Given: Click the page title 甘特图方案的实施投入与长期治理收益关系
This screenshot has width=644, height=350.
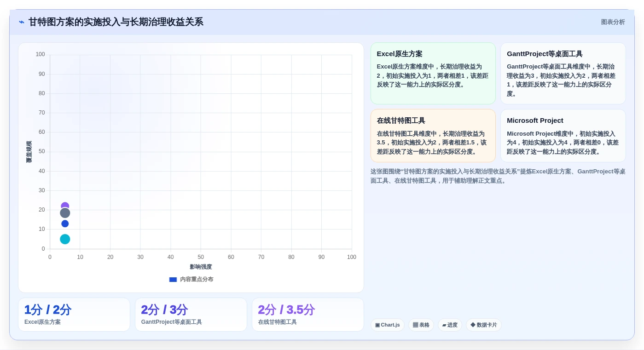Looking at the screenshot, I should point(116,22).
